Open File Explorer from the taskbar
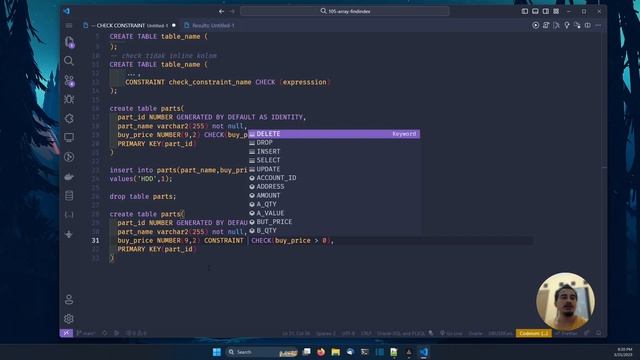The height and width of the screenshot is (360, 640). click(336, 352)
